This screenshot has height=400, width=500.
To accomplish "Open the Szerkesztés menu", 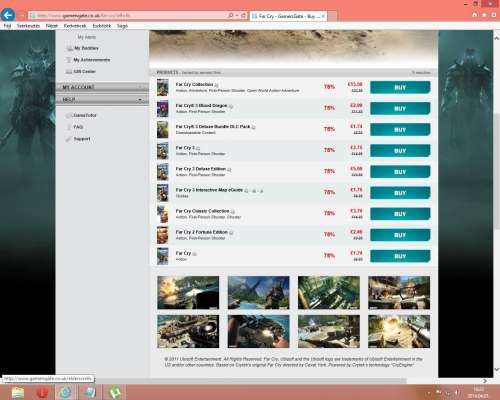I will click(x=28, y=26).
